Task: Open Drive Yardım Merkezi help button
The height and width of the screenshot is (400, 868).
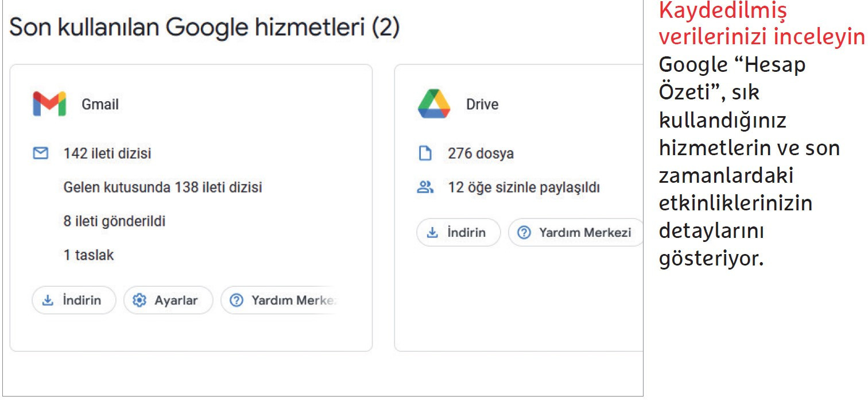Action: tap(576, 232)
